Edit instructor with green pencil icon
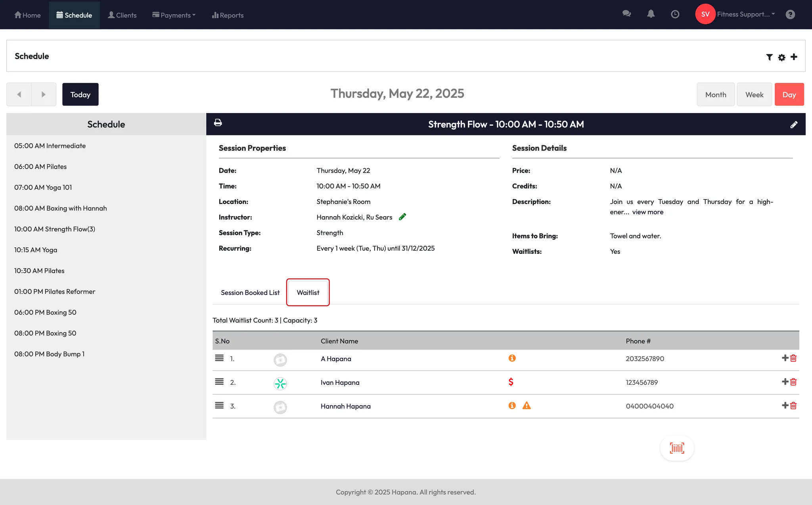Viewport: 812px width, 505px height. 402,217
